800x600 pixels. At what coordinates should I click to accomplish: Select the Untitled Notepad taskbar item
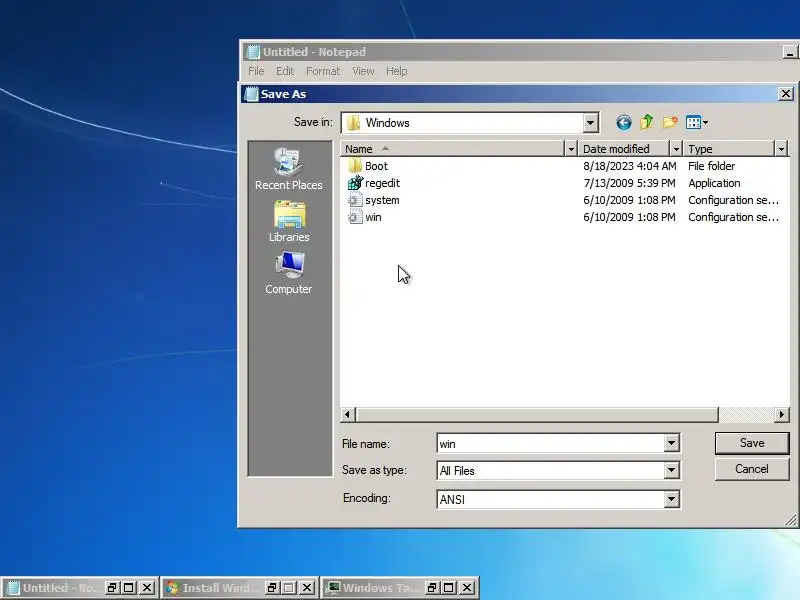52,588
